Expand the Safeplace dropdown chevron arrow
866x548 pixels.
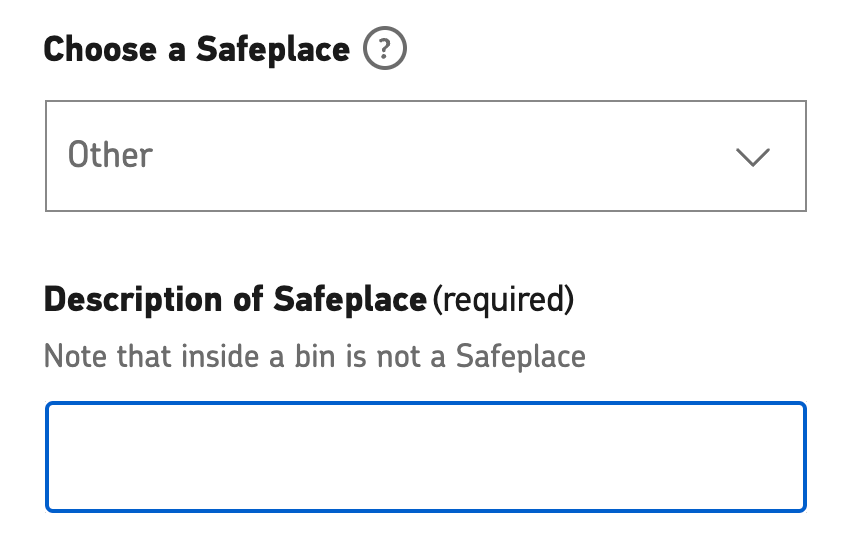[753, 157]
